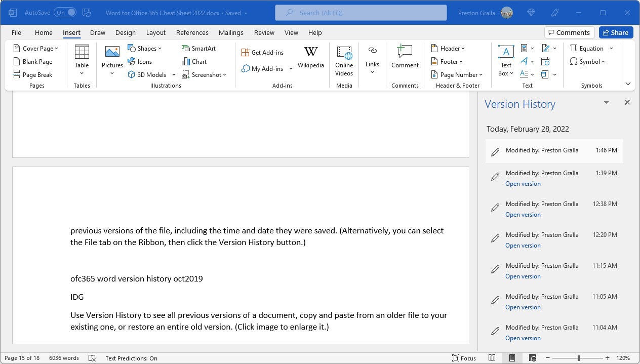
Task: Click the pen coming-soon icon in title bar
Action: (x=554, y=13)
